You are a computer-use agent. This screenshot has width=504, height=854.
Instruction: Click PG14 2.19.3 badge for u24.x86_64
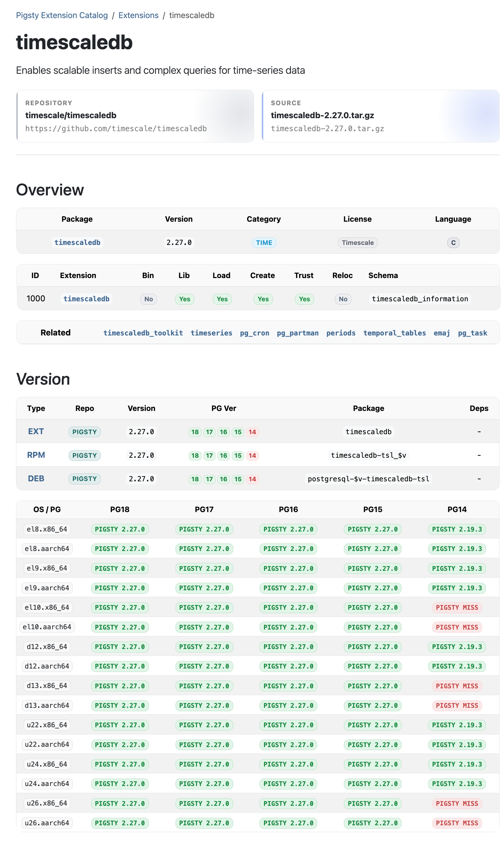(457, 765)
